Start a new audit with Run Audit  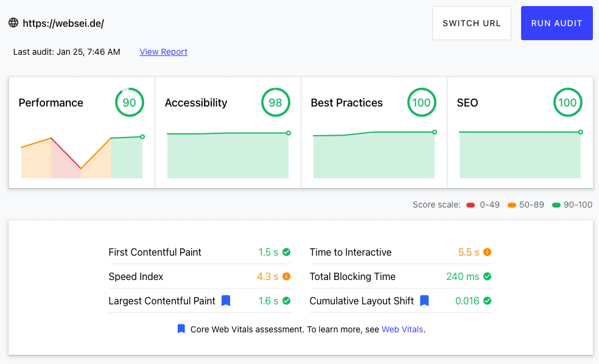[556, 23]
